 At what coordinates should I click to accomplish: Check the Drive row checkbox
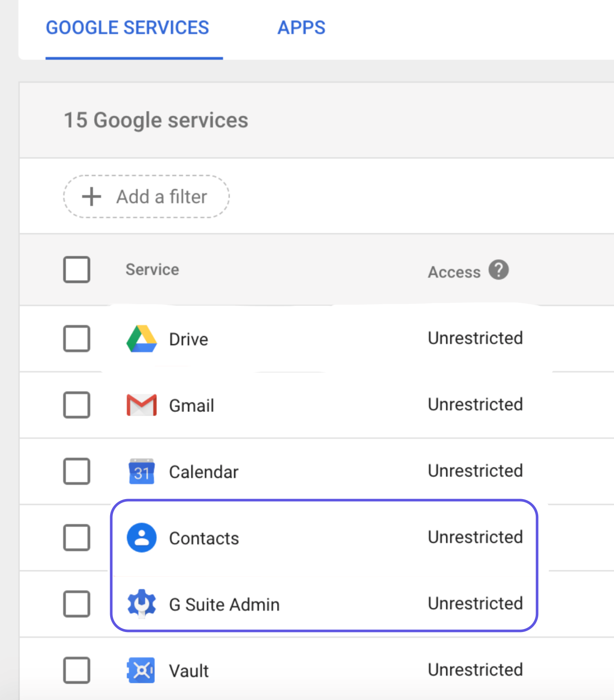[77, 339]
